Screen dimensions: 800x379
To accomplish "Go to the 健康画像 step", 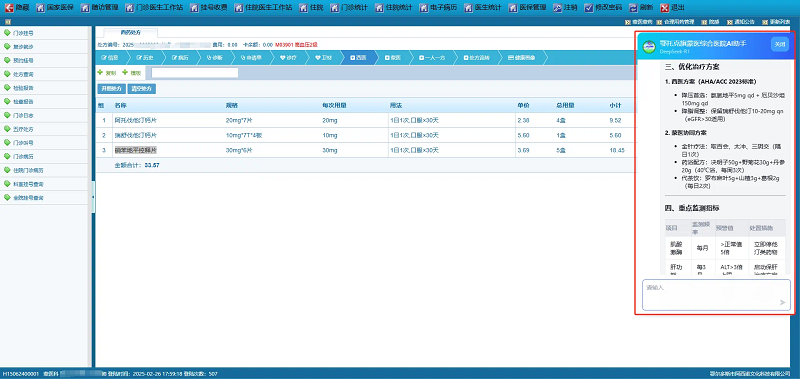I will tap(522, 58).
